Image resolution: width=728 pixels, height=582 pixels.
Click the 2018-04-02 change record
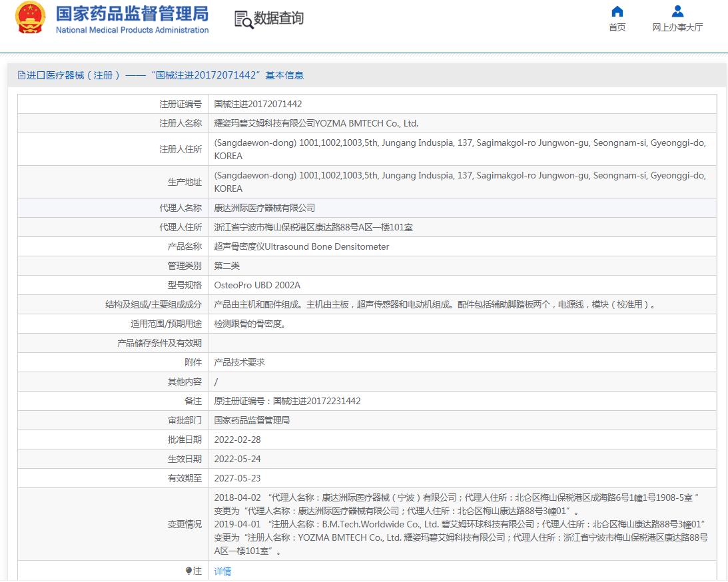457,505
